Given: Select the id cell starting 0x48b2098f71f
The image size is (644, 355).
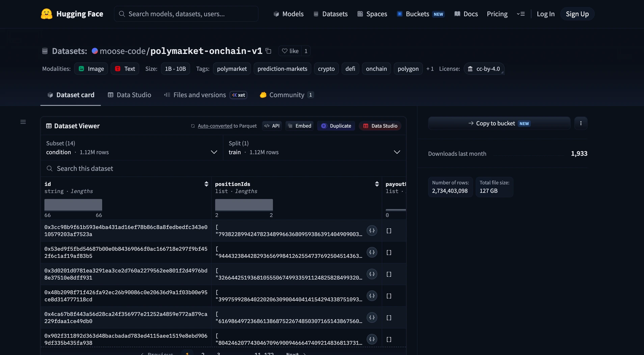Looking at the screenshot, I should point(126,296).
